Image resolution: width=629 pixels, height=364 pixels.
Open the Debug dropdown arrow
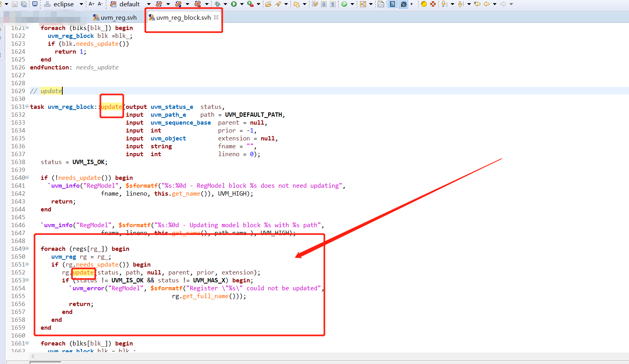click(225, 4)
